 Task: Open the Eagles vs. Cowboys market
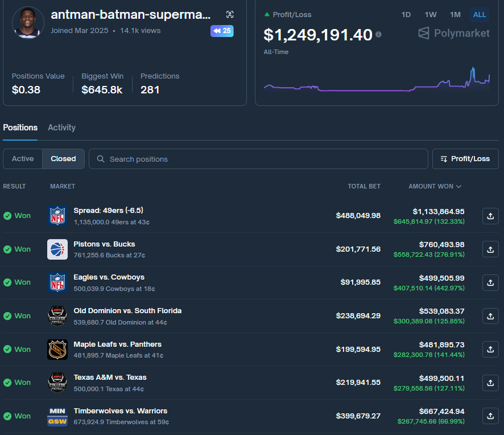pyautogui.click(x=109, y=277)
